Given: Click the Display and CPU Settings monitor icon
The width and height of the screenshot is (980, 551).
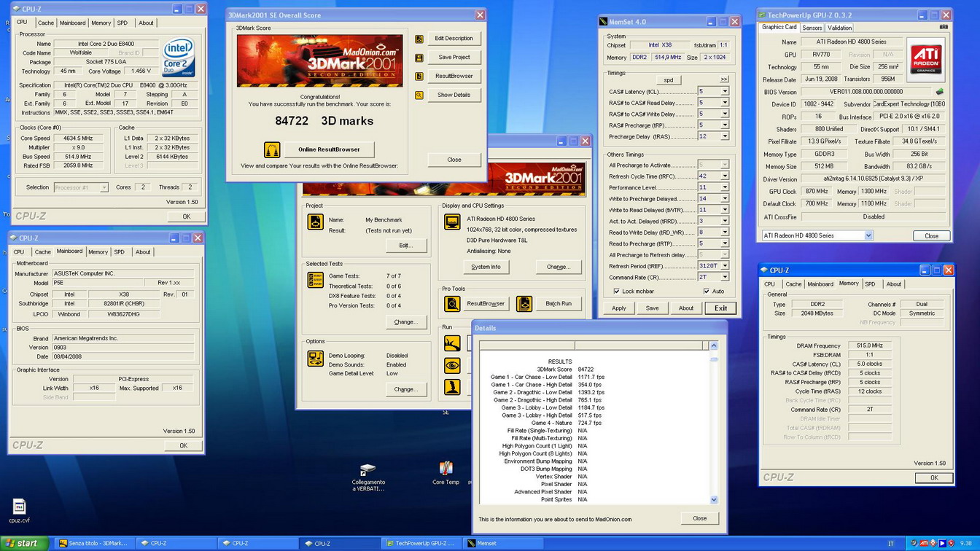Looking at the screenshot, I should click(x=452, y=222).
